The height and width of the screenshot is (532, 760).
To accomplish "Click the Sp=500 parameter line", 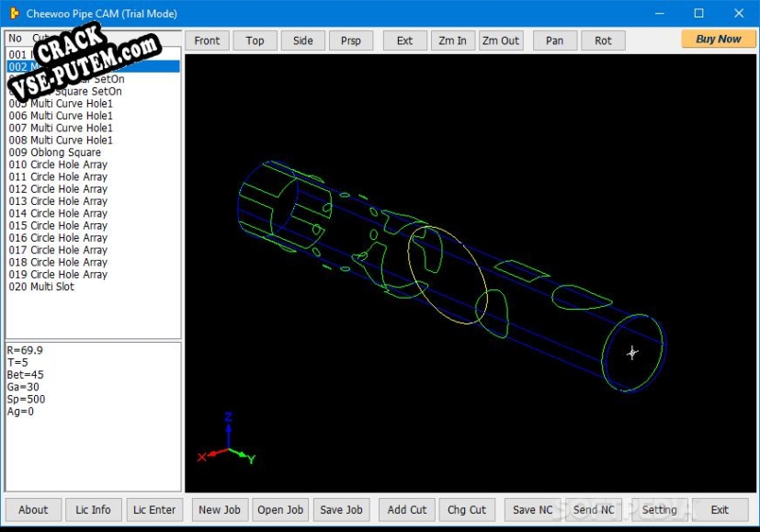I will pos(26,400).
